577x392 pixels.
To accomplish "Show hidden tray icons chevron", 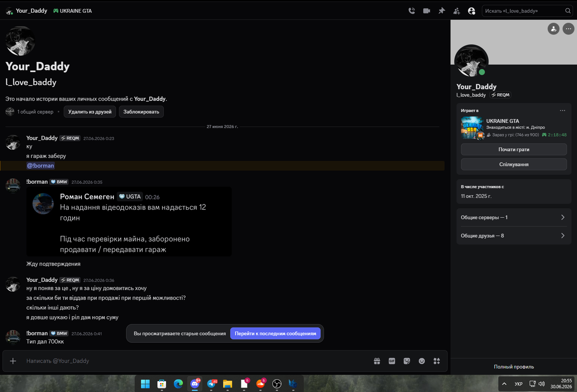I will tap(505, 384).
